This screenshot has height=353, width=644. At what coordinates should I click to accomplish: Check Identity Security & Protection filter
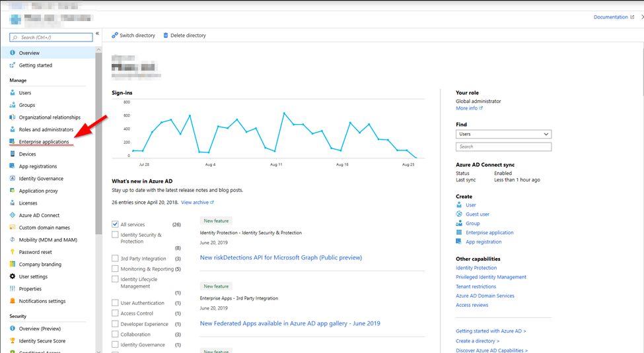[115, 234]
